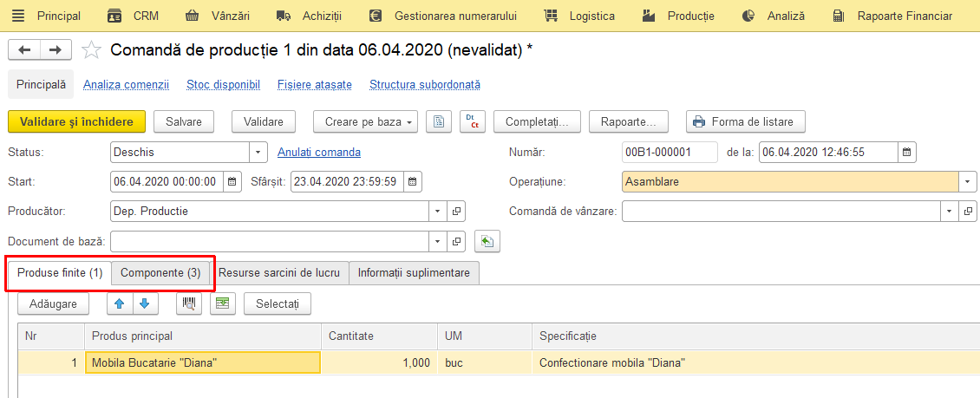Select the Principală navigation tab
The height and width of the screenshot is (398, 980).
click(41, 84)
